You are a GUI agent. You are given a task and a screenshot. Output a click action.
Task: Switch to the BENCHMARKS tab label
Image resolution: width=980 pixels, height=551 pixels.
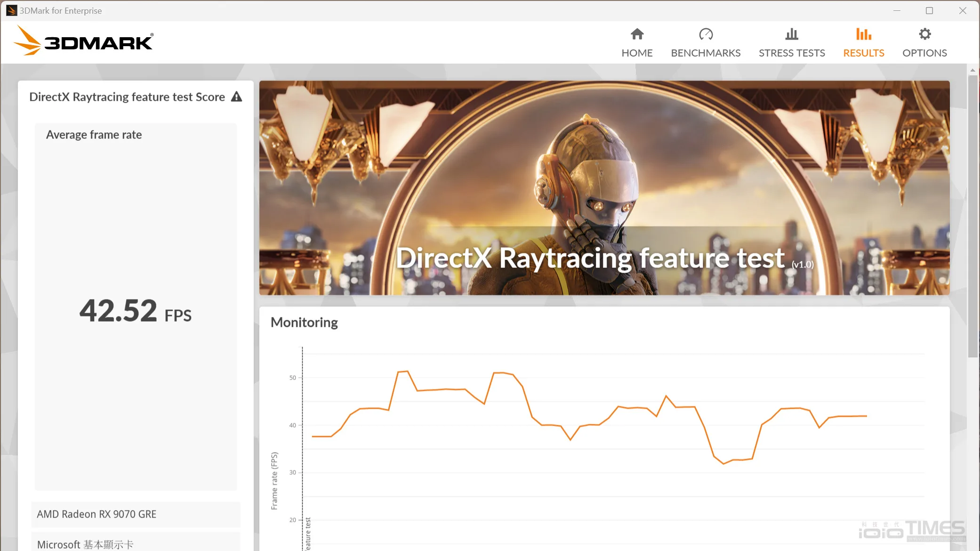[x=706, y=53]
